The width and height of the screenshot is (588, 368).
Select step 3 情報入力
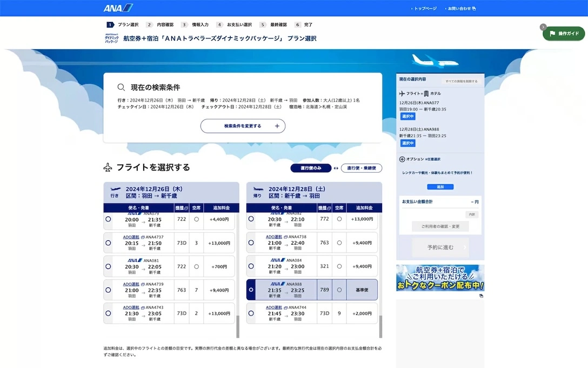coord(195,25)
